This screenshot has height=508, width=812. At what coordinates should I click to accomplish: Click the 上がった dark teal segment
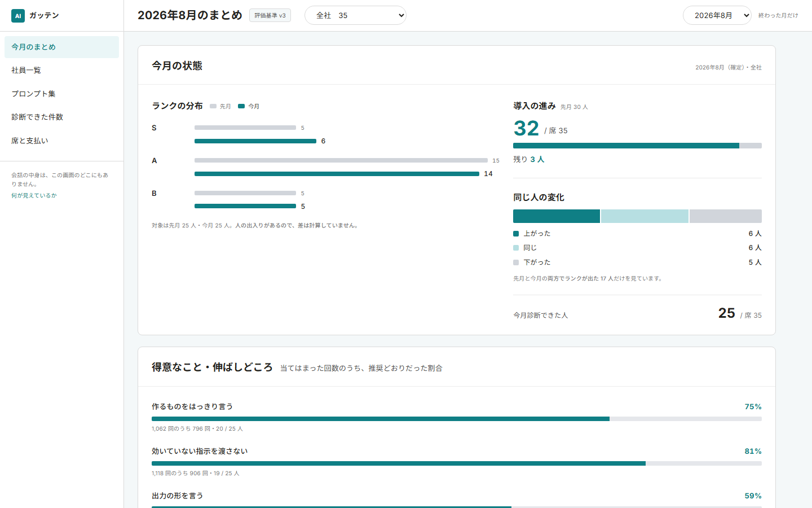557,216
